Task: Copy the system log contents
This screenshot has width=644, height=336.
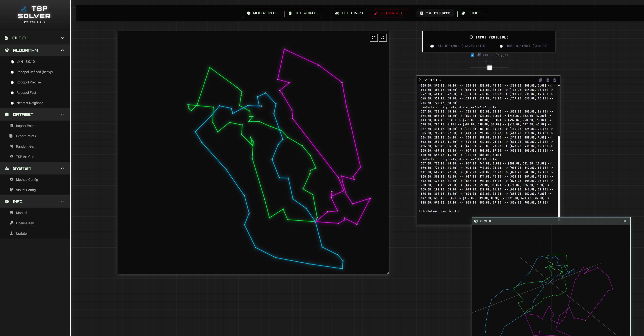Action: (x=540, y=80)
